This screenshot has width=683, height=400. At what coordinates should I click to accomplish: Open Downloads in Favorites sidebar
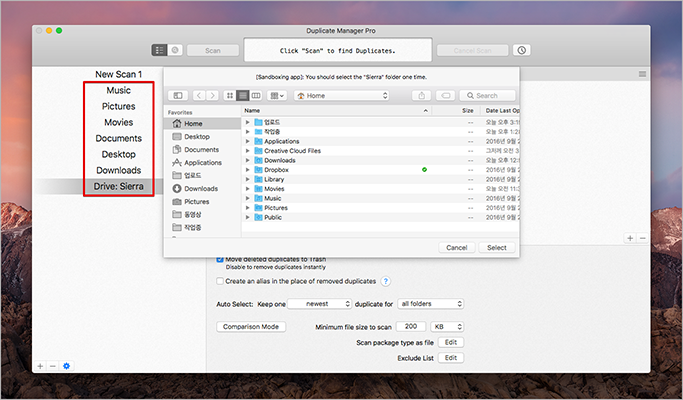click(x=202, y=189)
